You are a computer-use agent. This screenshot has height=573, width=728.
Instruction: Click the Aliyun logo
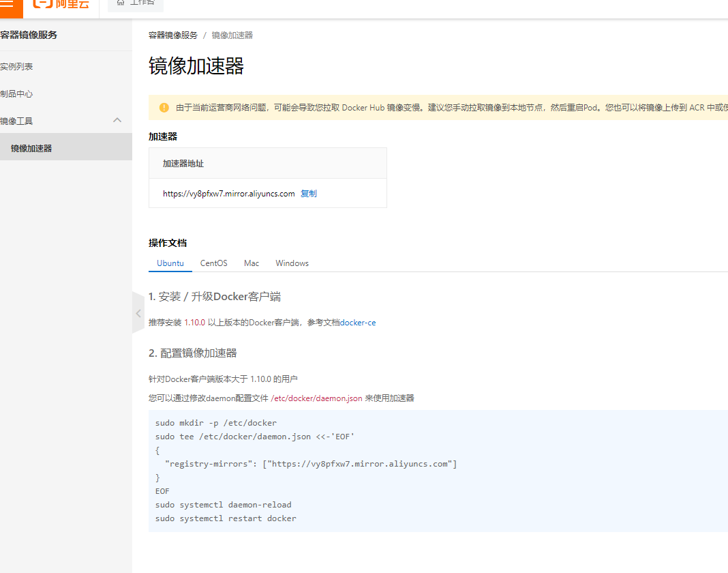[61, 3]
